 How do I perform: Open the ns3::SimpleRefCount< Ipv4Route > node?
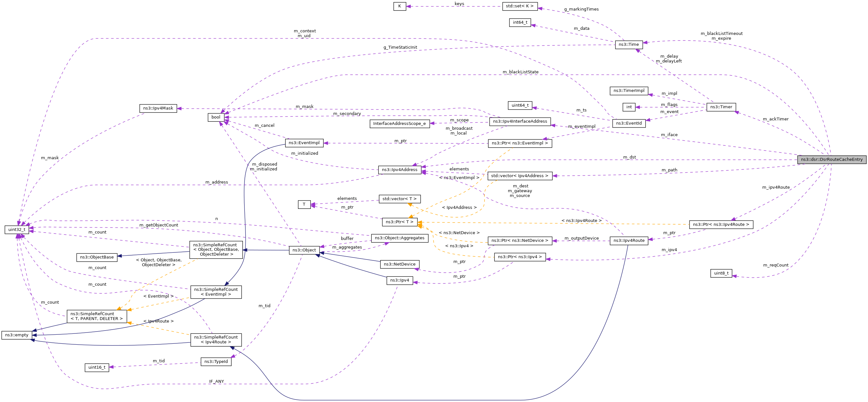(x=216, y=340)
